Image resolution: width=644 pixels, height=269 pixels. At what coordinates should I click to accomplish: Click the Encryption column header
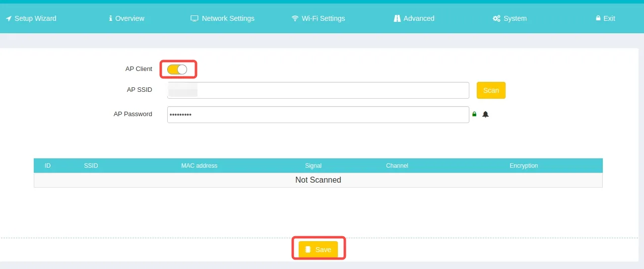click(523, 166)
